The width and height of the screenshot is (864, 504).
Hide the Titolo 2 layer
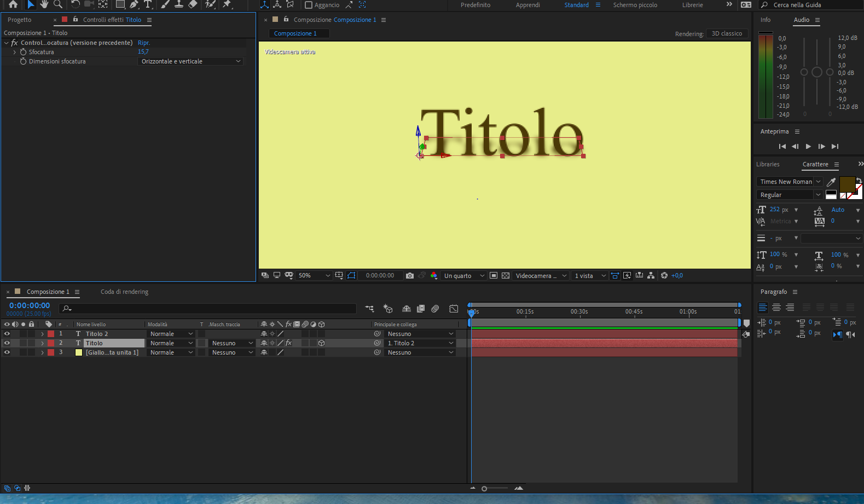pyautogui.click(x=7, y=334)
